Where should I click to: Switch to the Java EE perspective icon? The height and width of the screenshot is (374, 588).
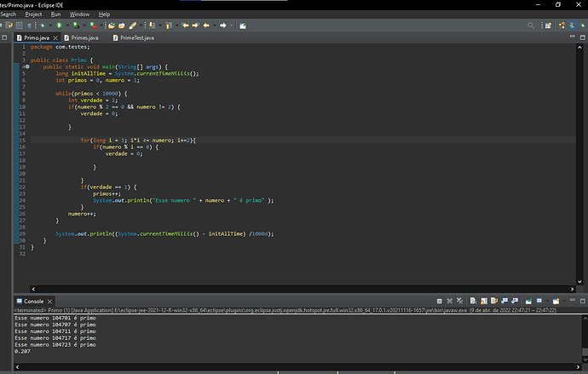562,26
